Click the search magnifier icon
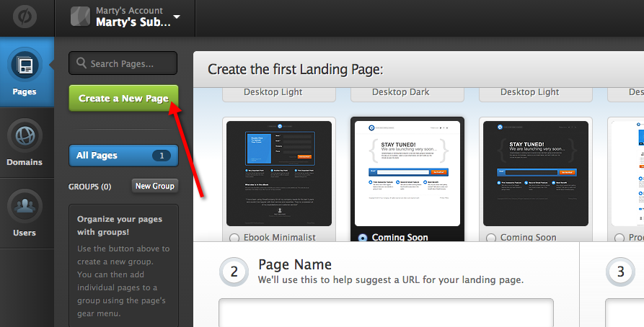Screen dimensions: 644x327 [81, 63]
